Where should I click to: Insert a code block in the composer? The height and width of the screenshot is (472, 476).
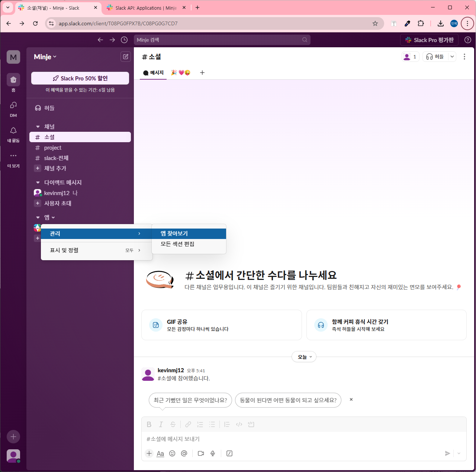pos(251,424)
